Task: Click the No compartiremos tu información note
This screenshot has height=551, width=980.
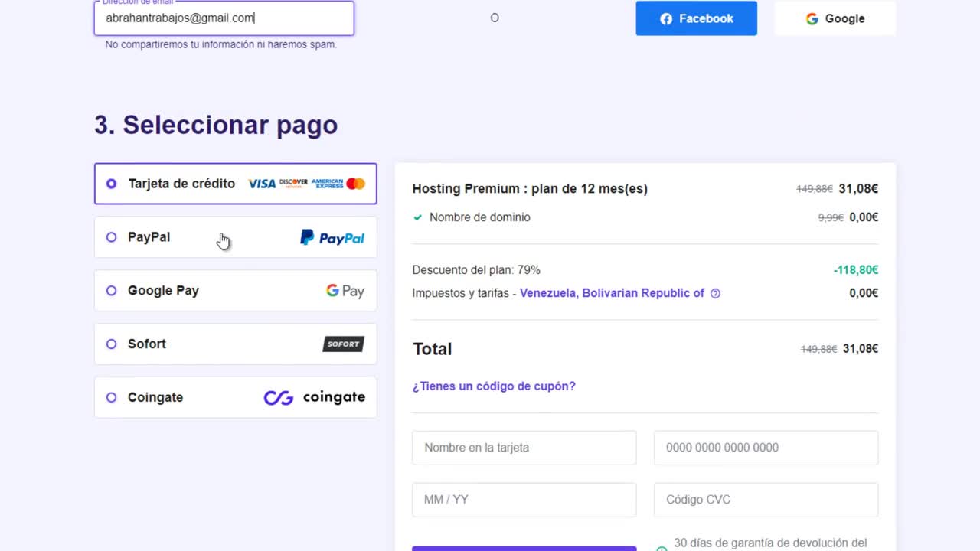Action: 221,44
